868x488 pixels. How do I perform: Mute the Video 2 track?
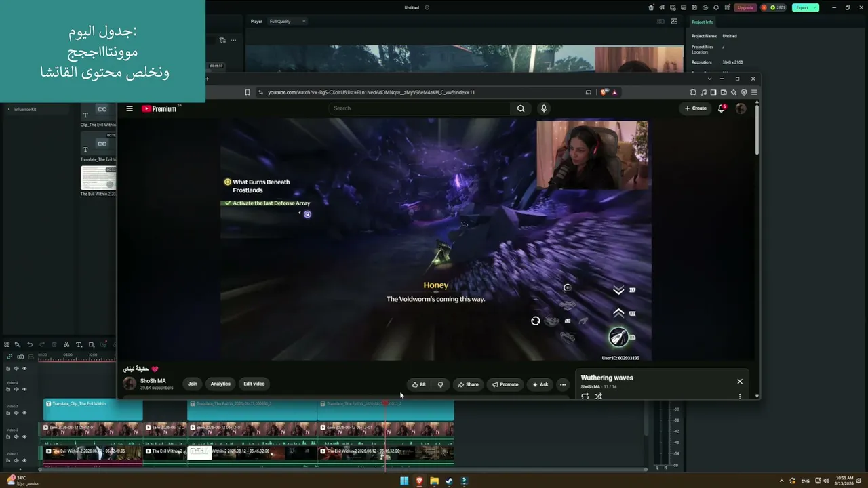tap(16, 436)
